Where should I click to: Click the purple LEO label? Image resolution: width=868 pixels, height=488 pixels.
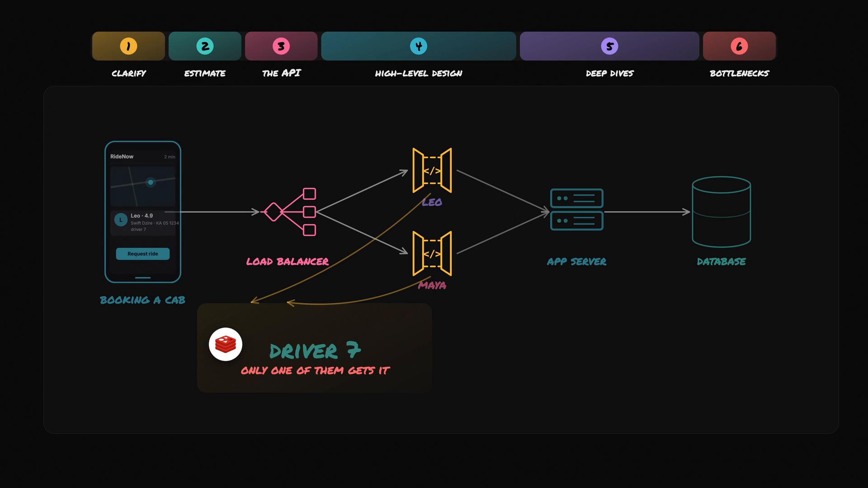pos(432,202)
